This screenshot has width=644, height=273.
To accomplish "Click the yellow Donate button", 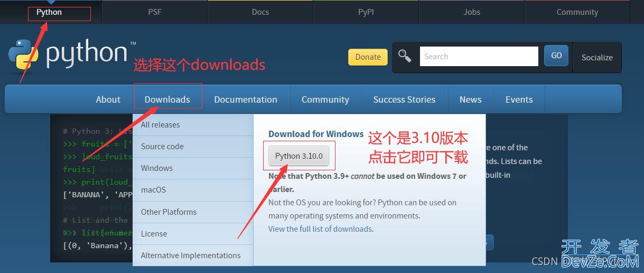I will coord(368,57).
